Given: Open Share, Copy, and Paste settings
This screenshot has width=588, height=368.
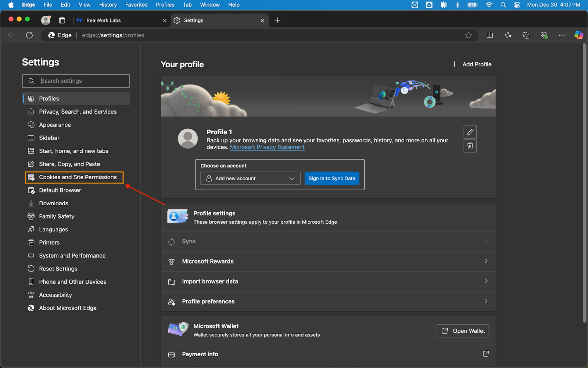Looking at the screenshot, I should (x=76, y=164).
